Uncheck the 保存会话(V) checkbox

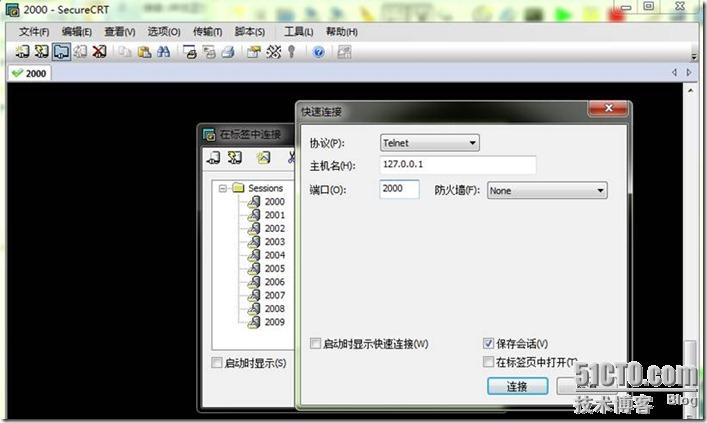pyautogui.click(x=488, y=343)
